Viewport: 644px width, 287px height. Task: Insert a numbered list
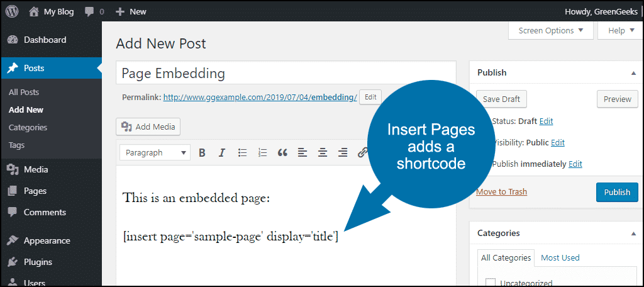tap(262, 152)
